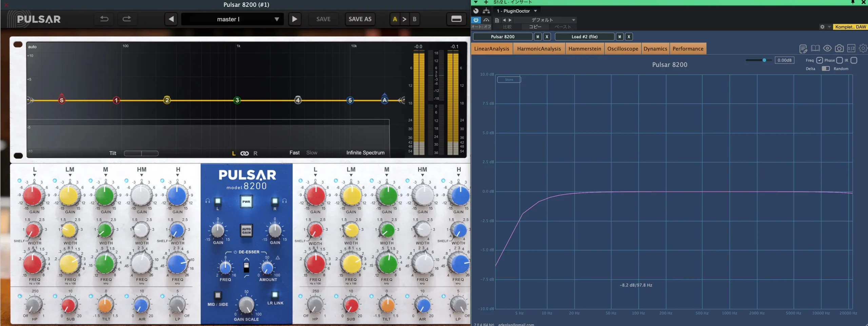
Task: Click the SAVE AS button
Action: (x=360, y=19)
